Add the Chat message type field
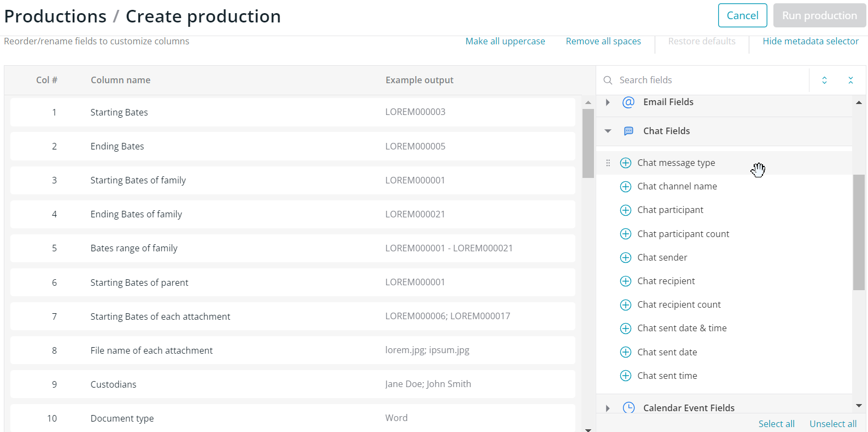This screenshot has height=432, width=868. pyautogui.click(x=626, y=163)
